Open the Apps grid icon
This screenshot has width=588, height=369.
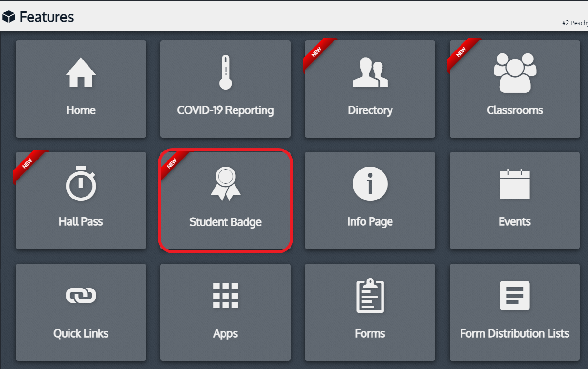pyautogui.click(x=225, y=296)
